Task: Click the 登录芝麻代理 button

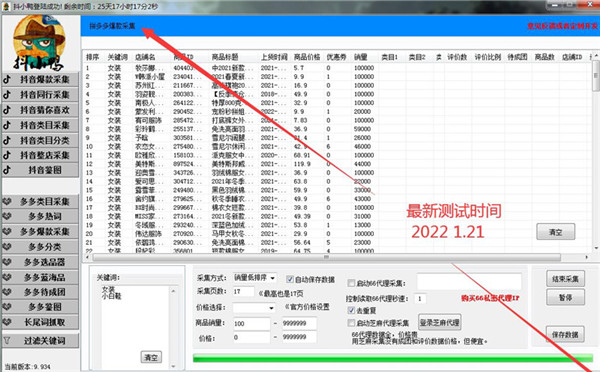Action: [x=440, y=323]
